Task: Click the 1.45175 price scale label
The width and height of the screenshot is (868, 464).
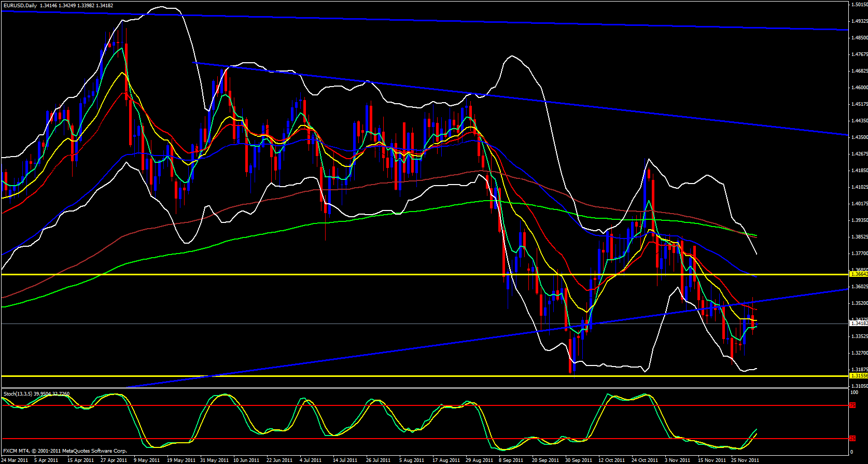Action: [x=859, y=104]
